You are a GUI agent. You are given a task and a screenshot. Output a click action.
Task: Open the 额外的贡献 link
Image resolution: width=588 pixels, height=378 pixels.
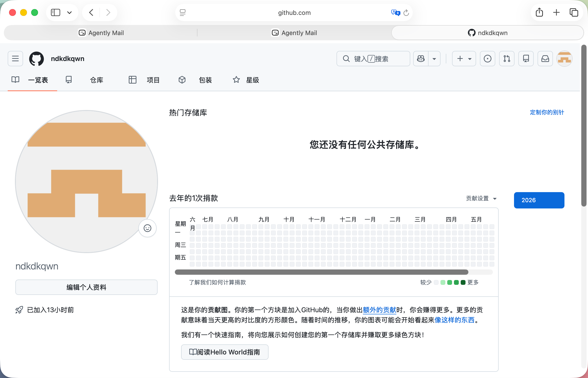[380, 310]
